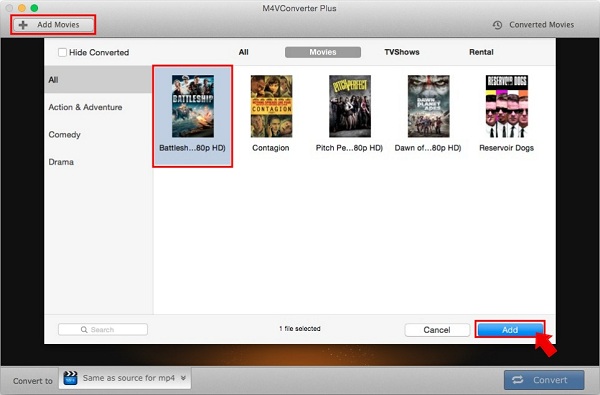The image size is (600, 395).
Task: Click the clock icon beside Converted Movies
Action: (x=497, y=25)
